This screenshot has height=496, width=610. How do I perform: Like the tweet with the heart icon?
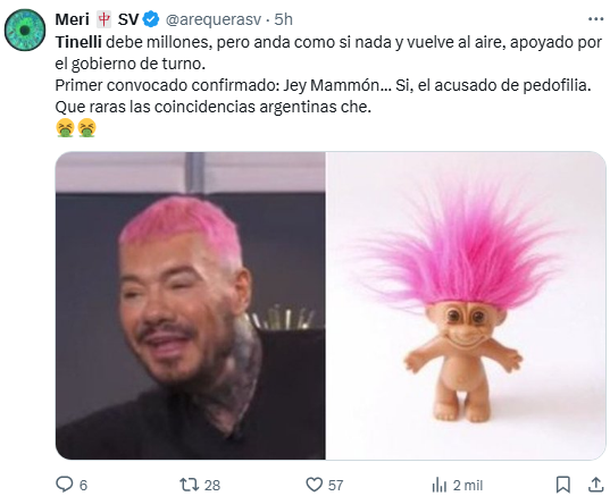314,485
